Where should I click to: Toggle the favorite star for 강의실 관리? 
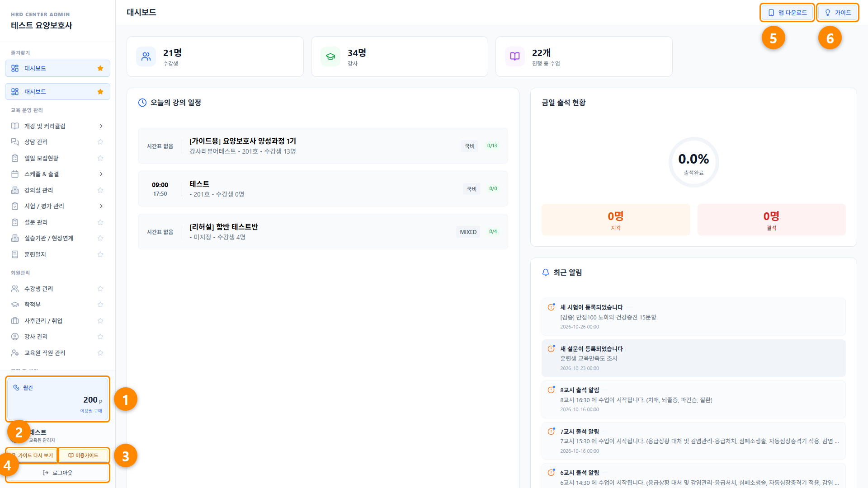coord(100,190)
